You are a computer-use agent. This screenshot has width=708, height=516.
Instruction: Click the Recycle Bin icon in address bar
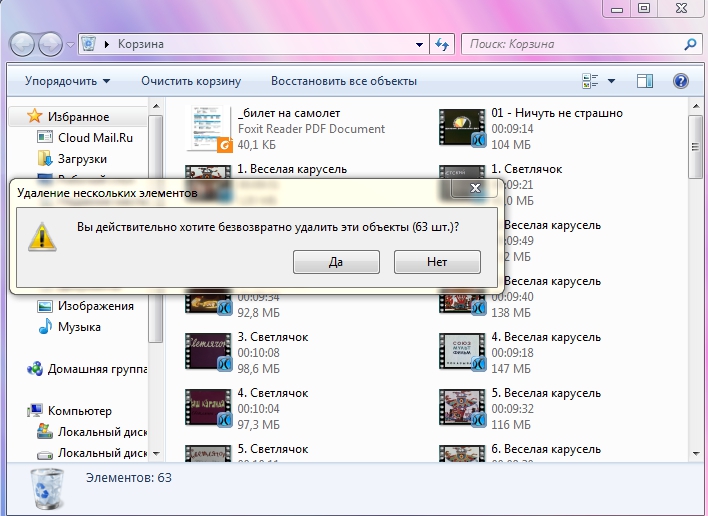(88, 44)
